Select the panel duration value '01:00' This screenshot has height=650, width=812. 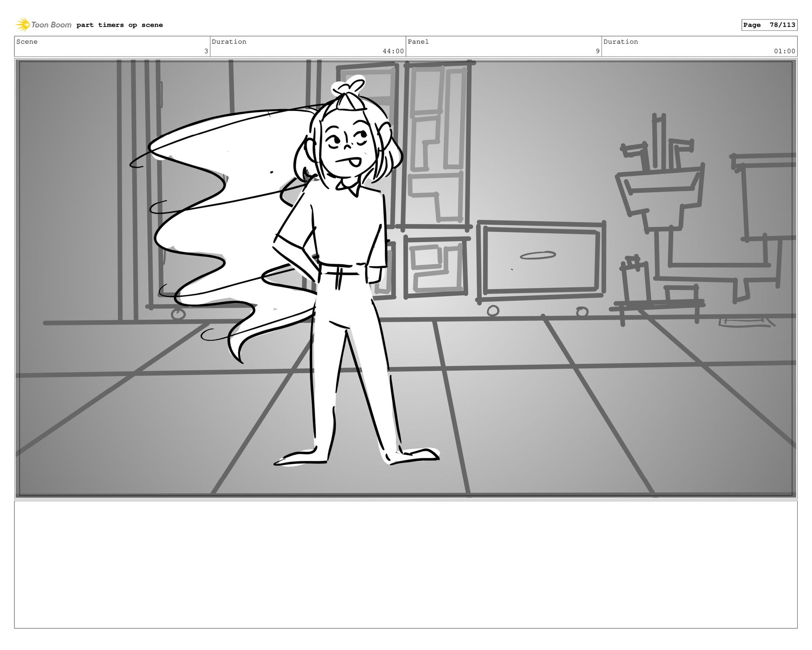click(785, 51)
